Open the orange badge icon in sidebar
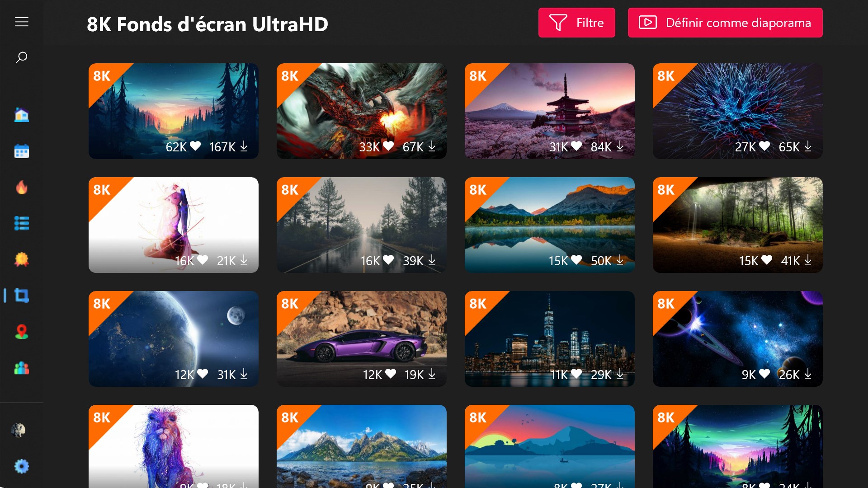Viewport: 868px width, 488px height. 22,259
